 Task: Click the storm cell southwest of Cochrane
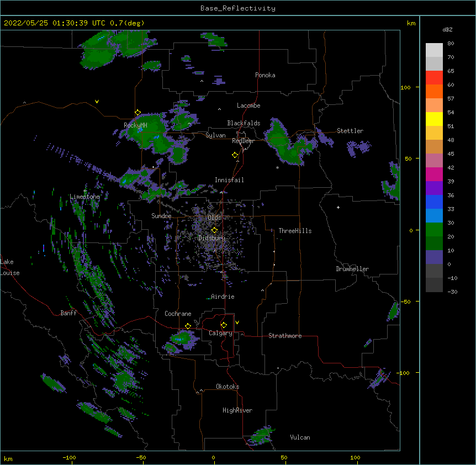pos(181,341)
